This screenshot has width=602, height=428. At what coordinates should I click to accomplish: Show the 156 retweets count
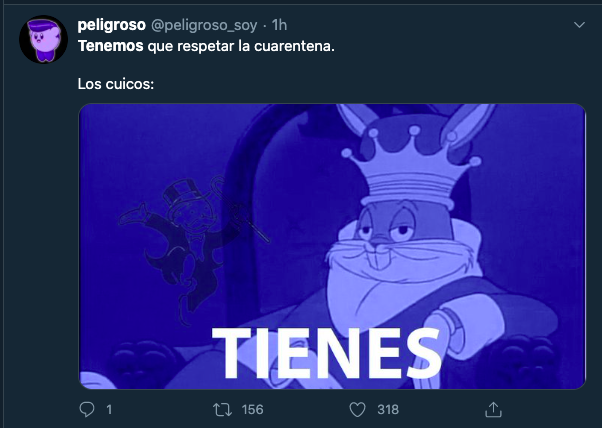252,410
